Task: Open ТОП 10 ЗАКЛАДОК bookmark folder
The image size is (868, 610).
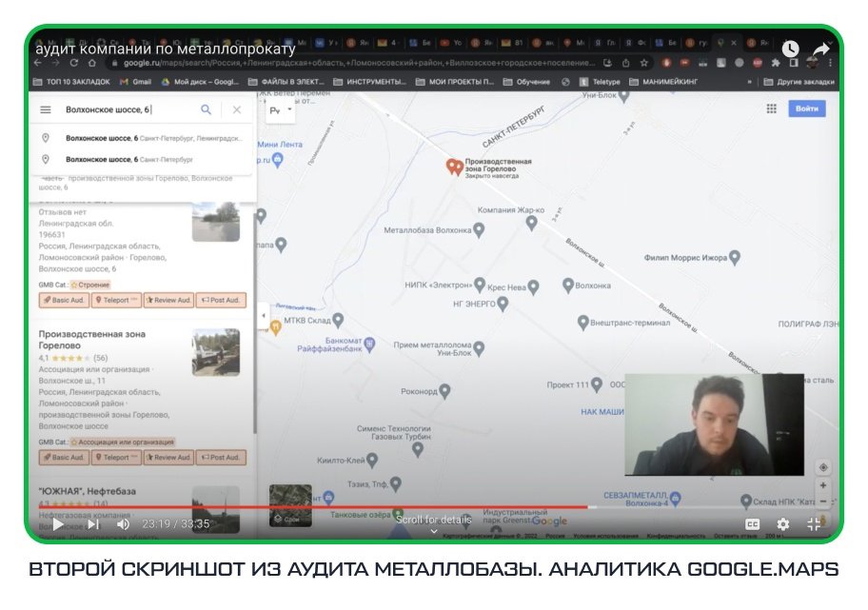Action: pyautogui.click(x=71, y=82)
